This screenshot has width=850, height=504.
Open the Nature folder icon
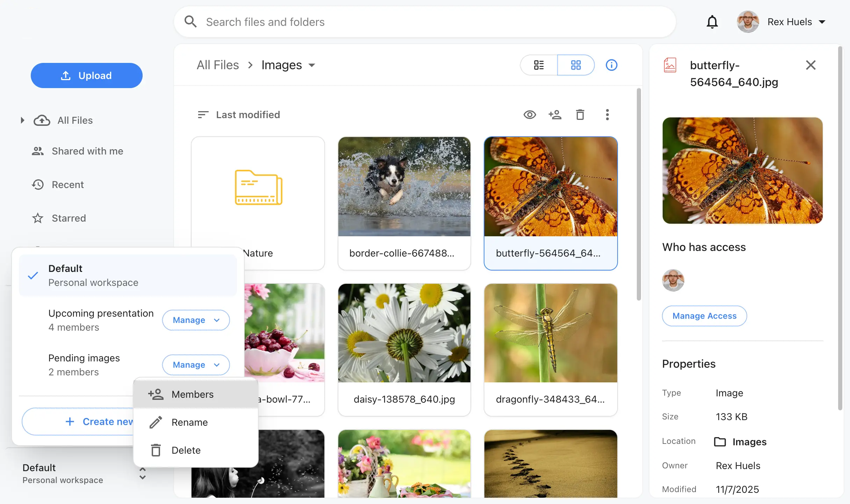[258, 187]
